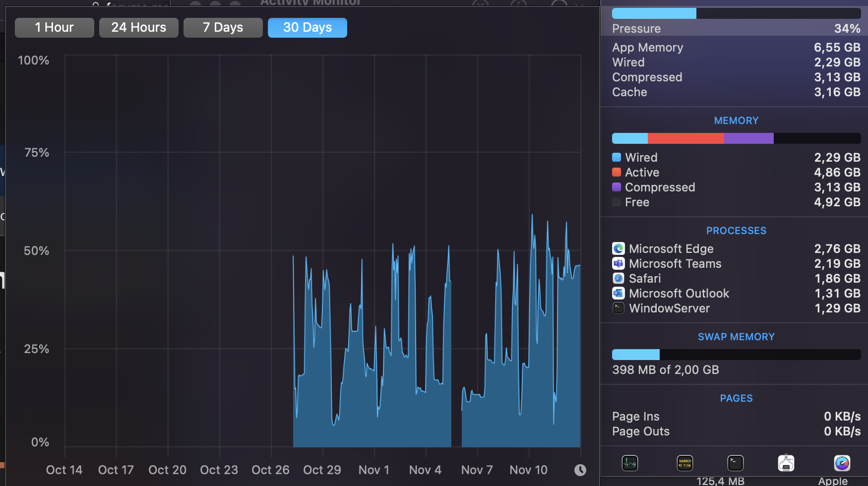Viewport: 868px width, 486px height.
Task: Click the MEMORY section heading
Action: [x=737, y=121]
